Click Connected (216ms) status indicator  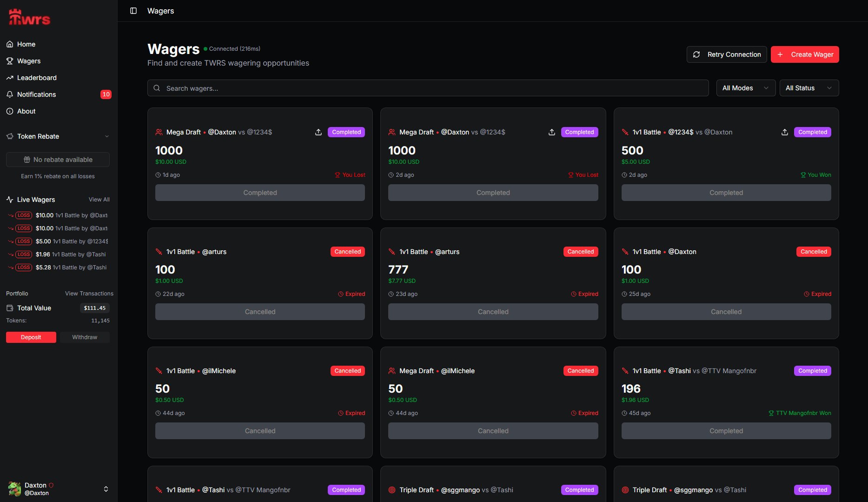click(x=232, y=49)
